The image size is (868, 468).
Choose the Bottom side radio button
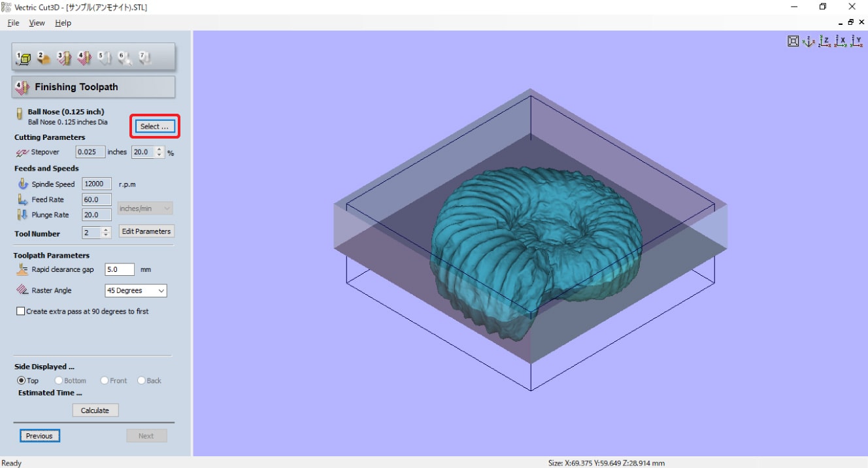(59, 380)
